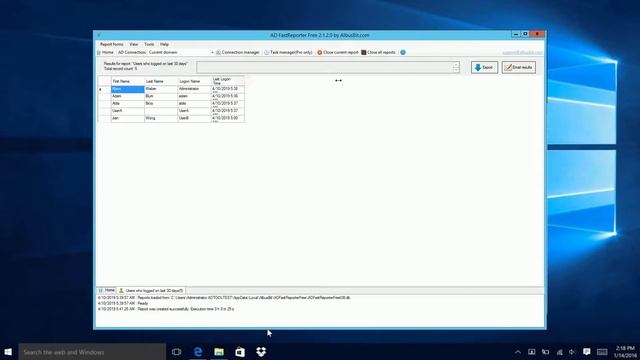Click the filter text box above the table
Screen dimensions: 640x360
[324, 67]
